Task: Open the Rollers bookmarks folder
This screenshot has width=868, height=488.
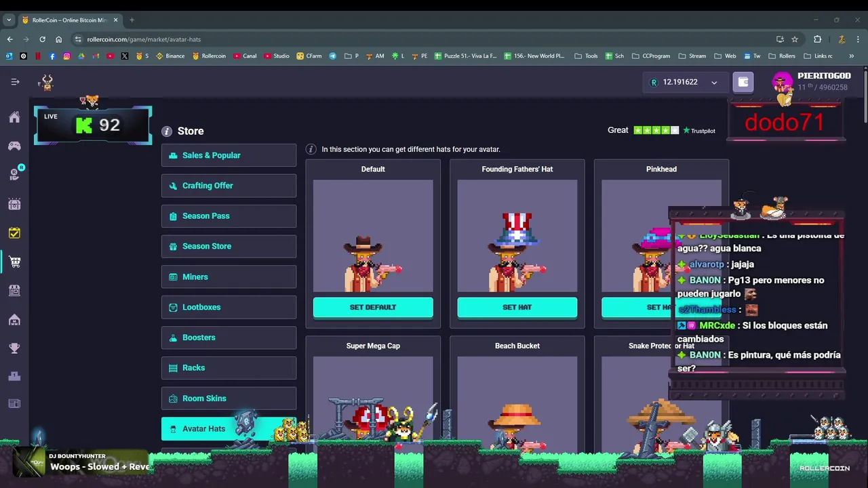Action: pos(782,56)
